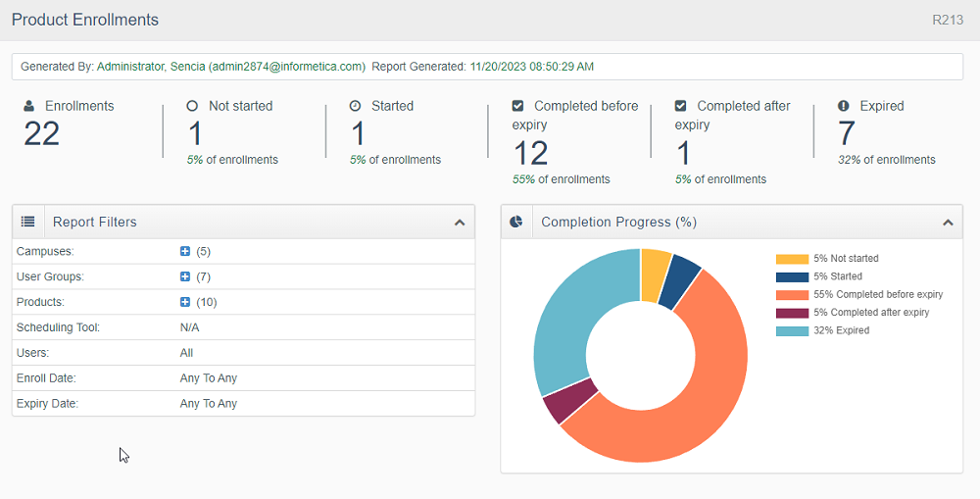Click the maroon Completed after expiry segment
This screenshot has height=499, width=980.
point(570,401)
